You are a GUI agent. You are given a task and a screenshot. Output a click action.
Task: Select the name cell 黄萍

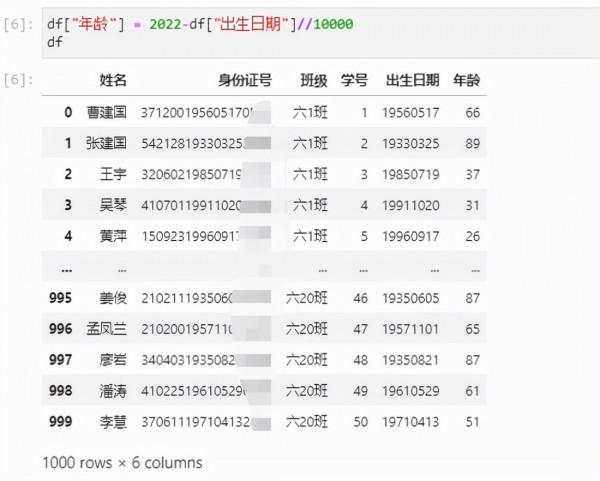[113, 236]
